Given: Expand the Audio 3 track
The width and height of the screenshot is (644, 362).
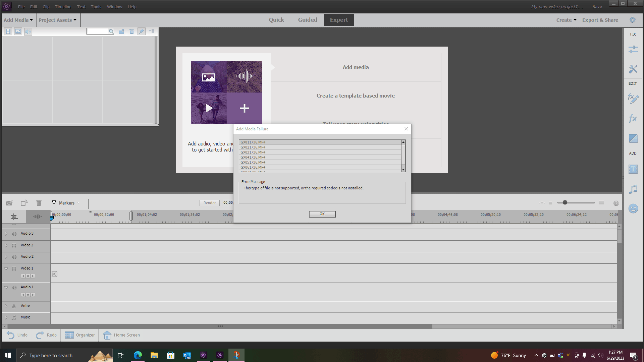Looking at the screenshot, I should [6, 234].
